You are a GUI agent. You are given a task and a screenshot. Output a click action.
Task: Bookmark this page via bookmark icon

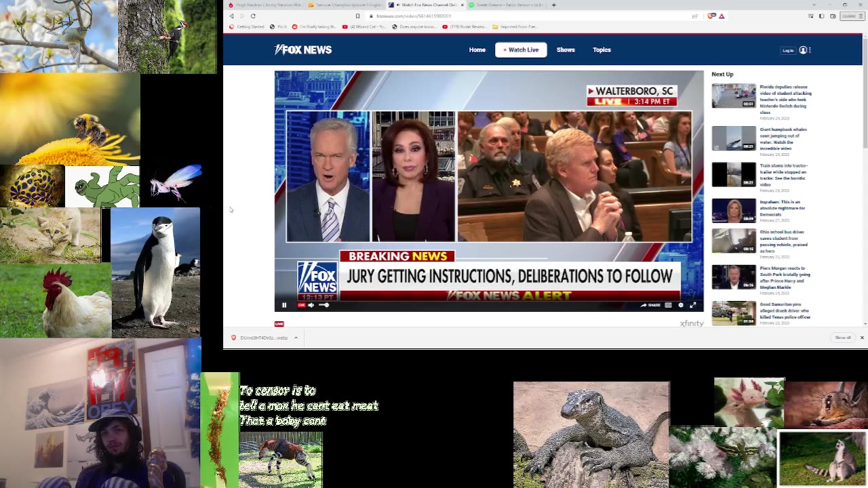(357, 16)
